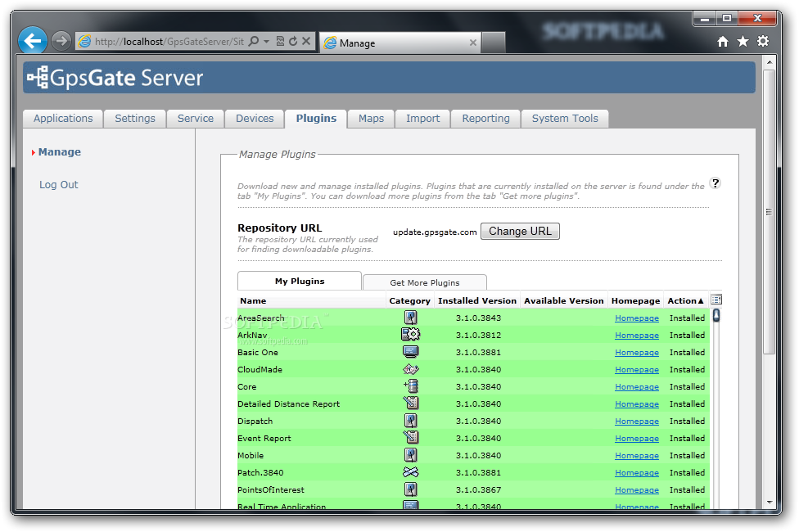Click the GpsGate Server logo
Screen dimensions: 799x532
[115, 78]
